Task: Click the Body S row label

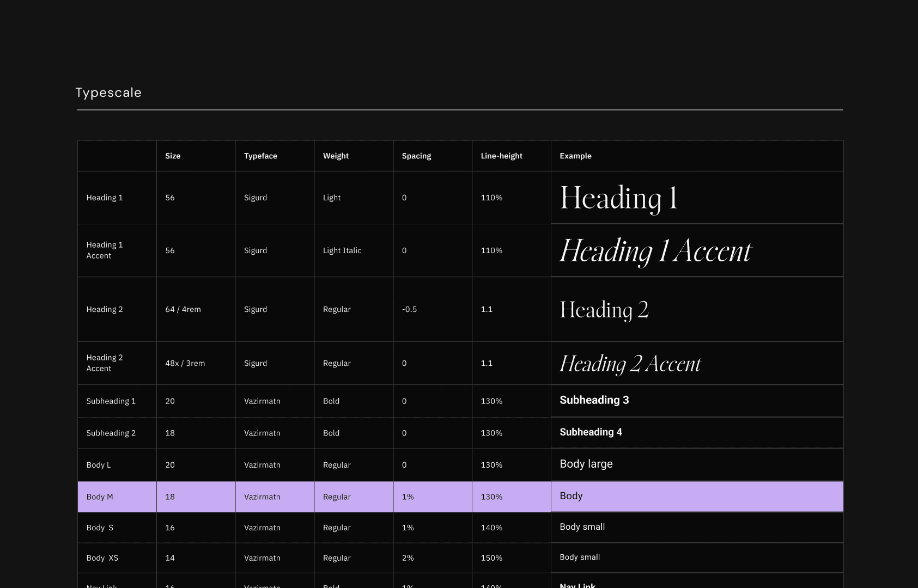Action: (100, 528)
